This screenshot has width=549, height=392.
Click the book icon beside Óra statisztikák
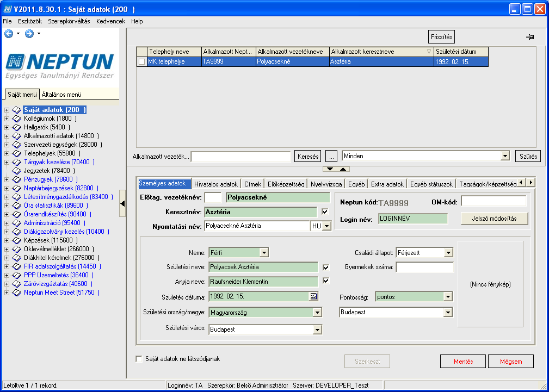[17, 206]
